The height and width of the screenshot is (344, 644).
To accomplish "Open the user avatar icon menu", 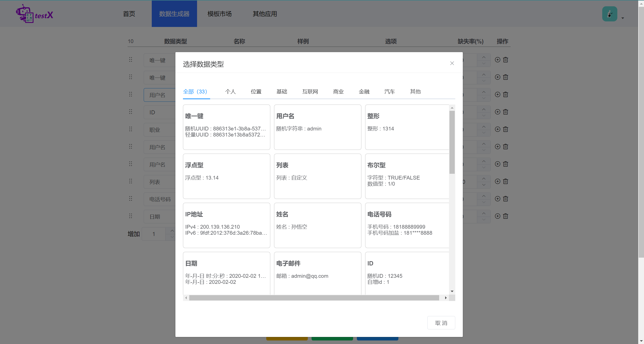I will (609, 14).
